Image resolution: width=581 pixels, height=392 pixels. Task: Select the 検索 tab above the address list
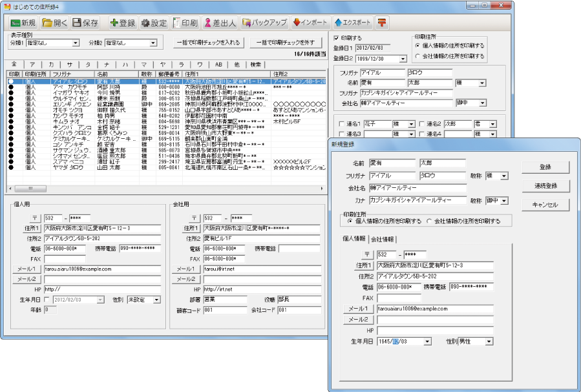tap(256, 65)
